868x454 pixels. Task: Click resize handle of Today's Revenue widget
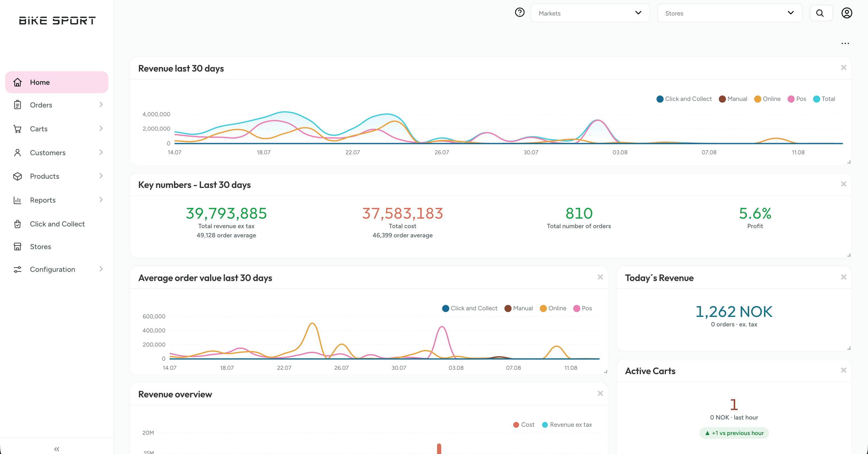(x=849, y=348)
